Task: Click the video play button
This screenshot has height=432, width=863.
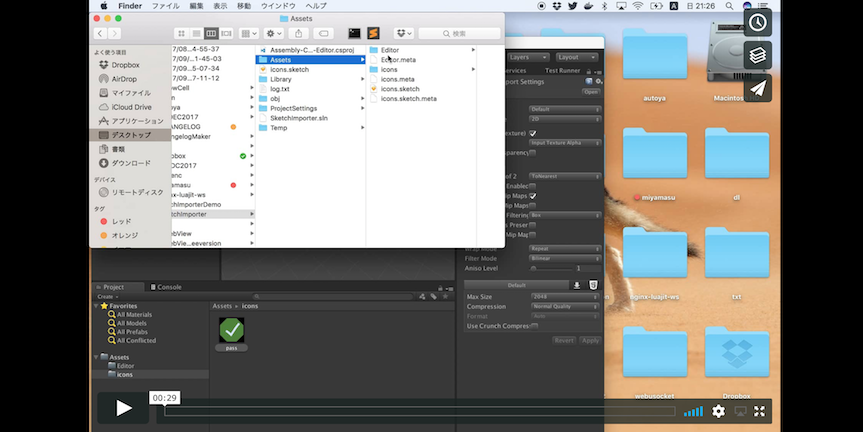Action: tap(123, 407)
